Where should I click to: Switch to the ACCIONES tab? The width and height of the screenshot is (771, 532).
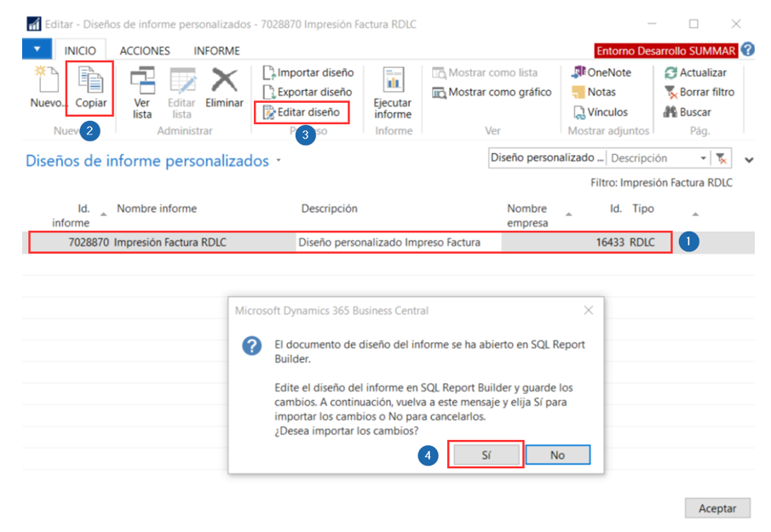(145, 51)
